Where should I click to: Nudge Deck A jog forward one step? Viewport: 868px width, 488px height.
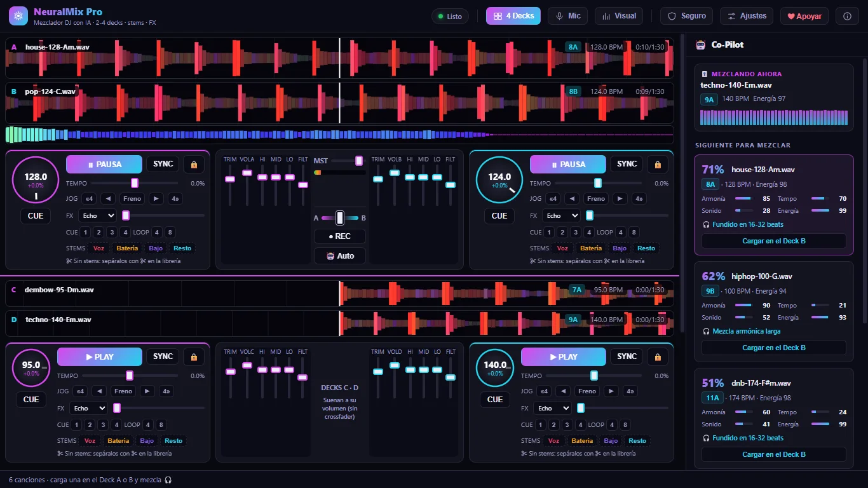click(x=156, y=199)
